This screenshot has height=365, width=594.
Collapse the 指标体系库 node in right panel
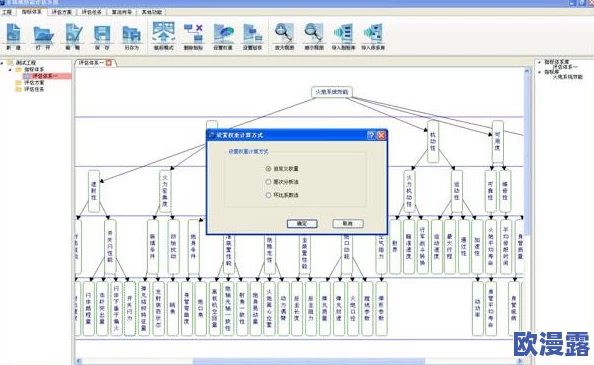coord(539,62)
